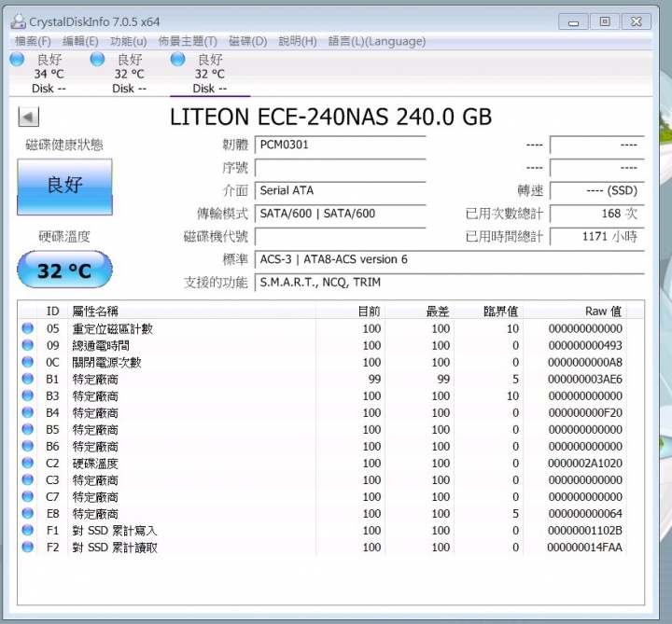Screen dimensions: 672x624
Task: Click blue status circle of attribute 05
Action: point(27,328)
